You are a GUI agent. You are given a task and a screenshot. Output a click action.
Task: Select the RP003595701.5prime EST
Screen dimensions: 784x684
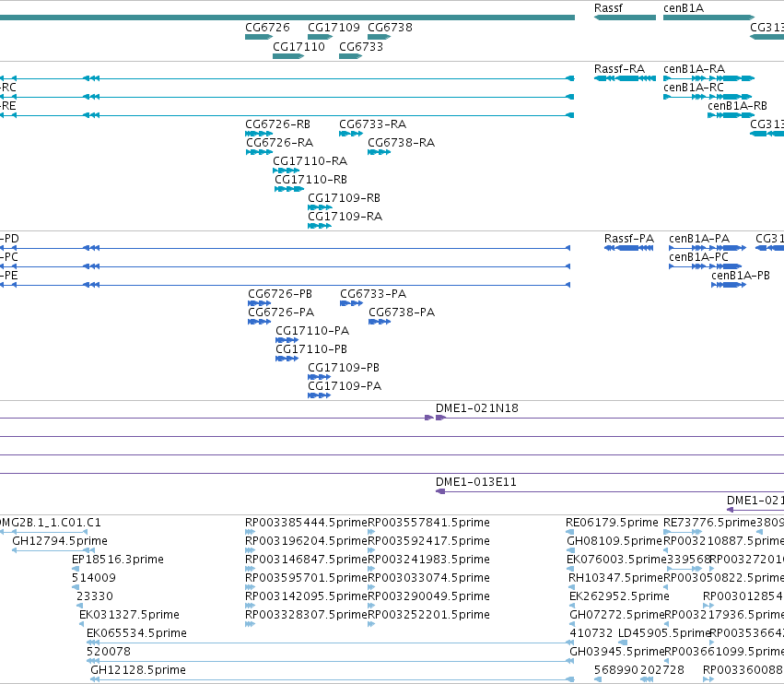(250, 587)
